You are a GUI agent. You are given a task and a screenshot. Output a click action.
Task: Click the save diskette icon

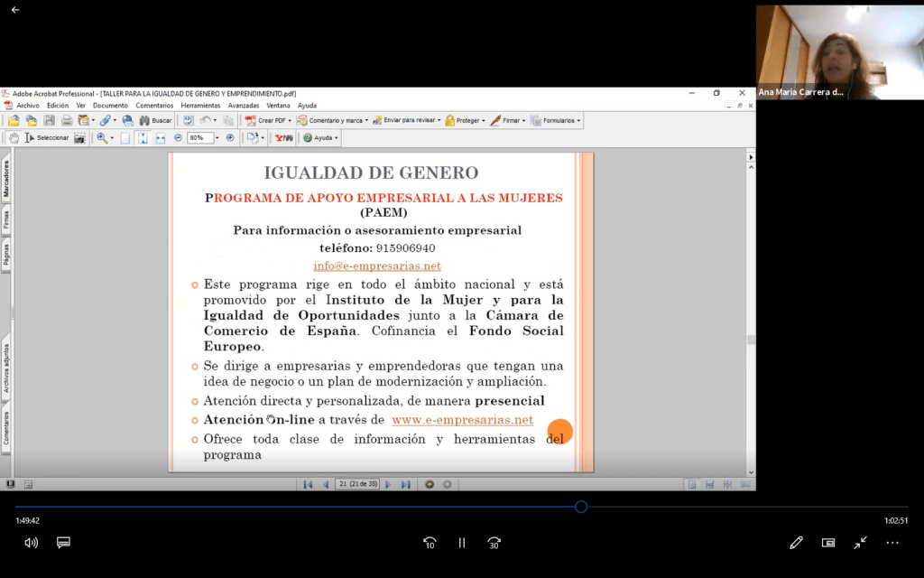click(x=49, y=120)
